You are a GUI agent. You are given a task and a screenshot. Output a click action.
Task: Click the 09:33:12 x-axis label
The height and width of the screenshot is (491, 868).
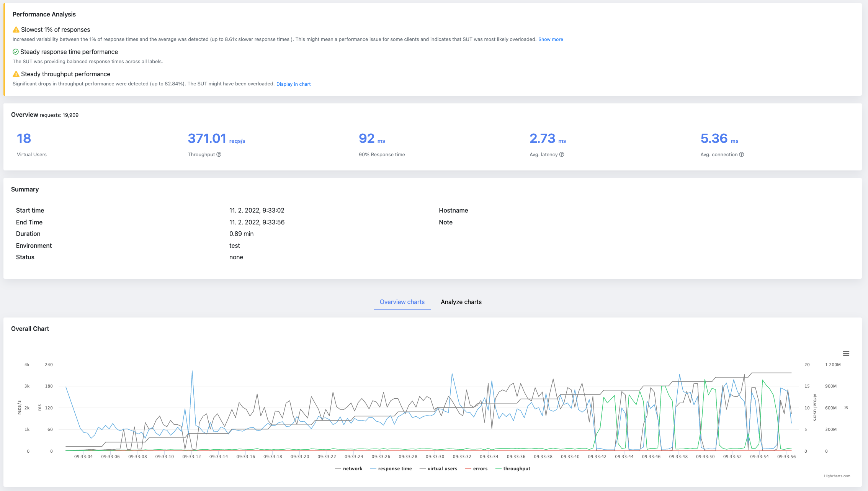(x=191, y=457)
